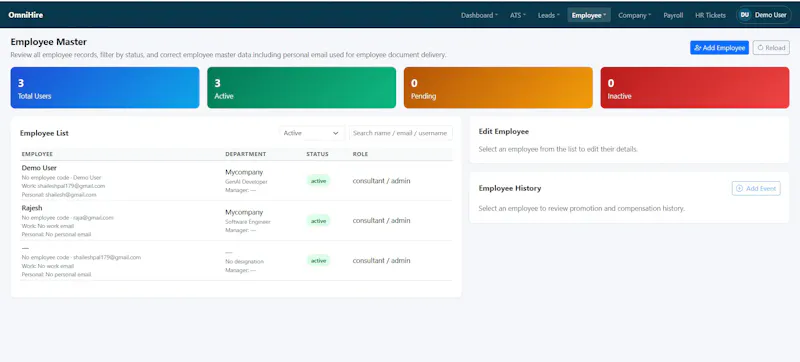800x362 pixels.
Task: Click the Add Employee button
Action: (719, 47)
